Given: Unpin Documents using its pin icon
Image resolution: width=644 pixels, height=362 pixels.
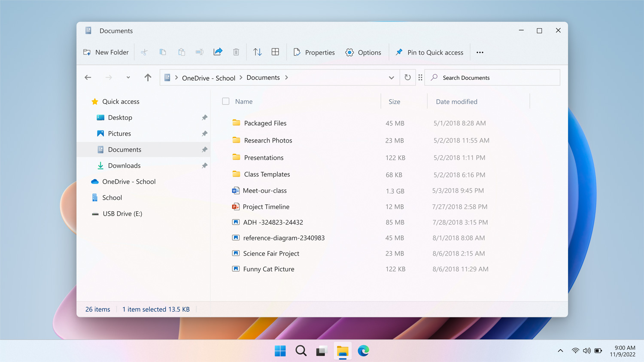Looking at the screenshot, I should coord(204,149).
